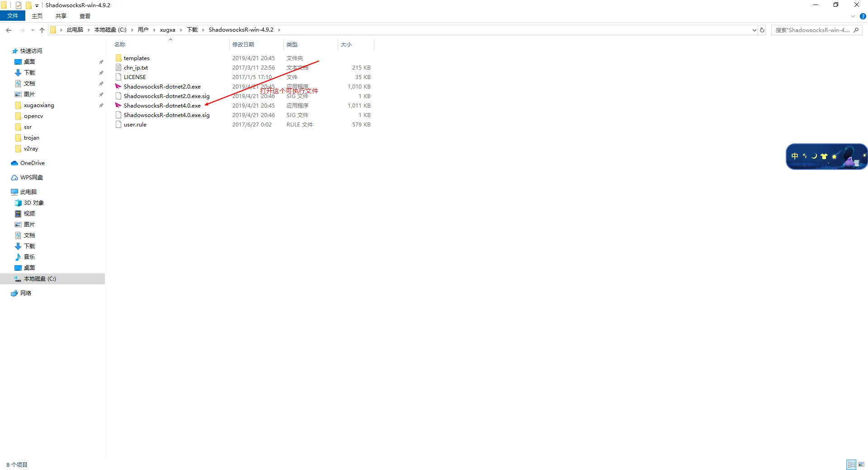The width and height of the screenshot is (868, 470).
Task: Select ShadowsocksR-dotnet4.0.exe.sig file
Action: click(x=167, y=115)
